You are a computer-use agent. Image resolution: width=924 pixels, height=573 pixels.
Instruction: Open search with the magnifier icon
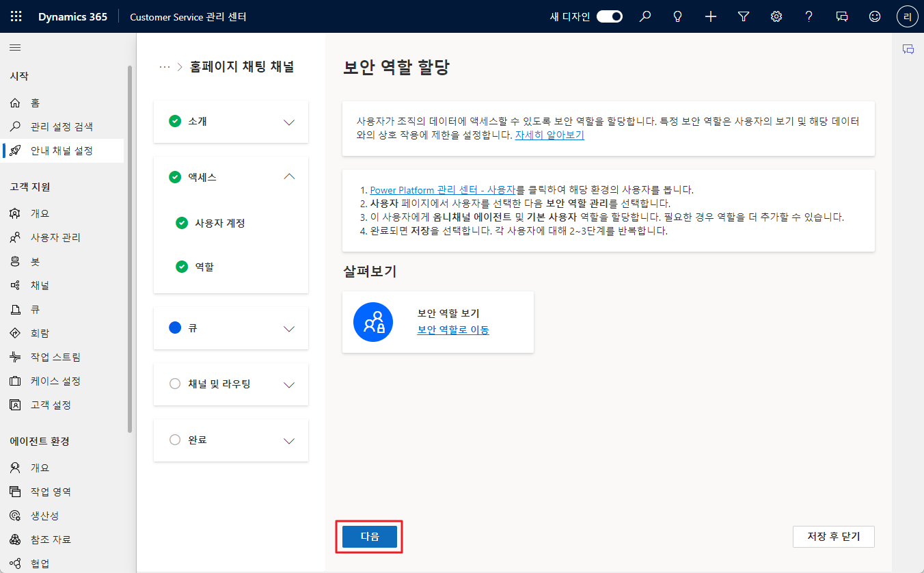pyautogui.click(x=645, y=16)
